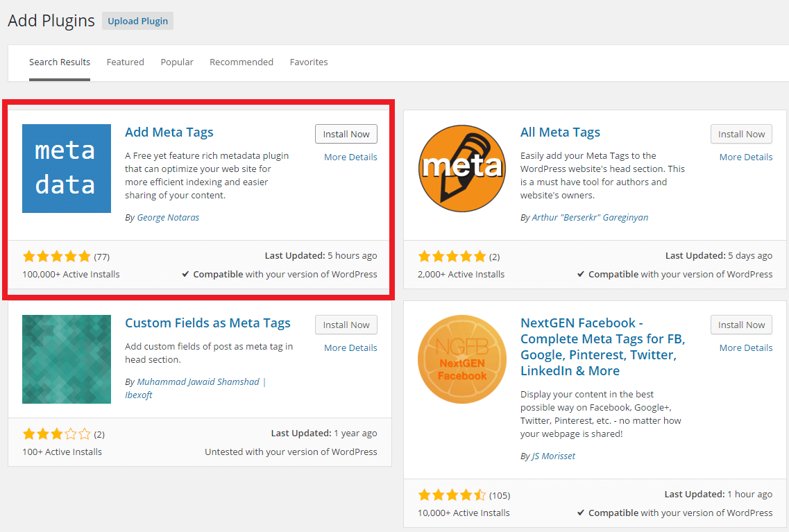Click the star rating of All Meta Tags

tap(452, 257)
